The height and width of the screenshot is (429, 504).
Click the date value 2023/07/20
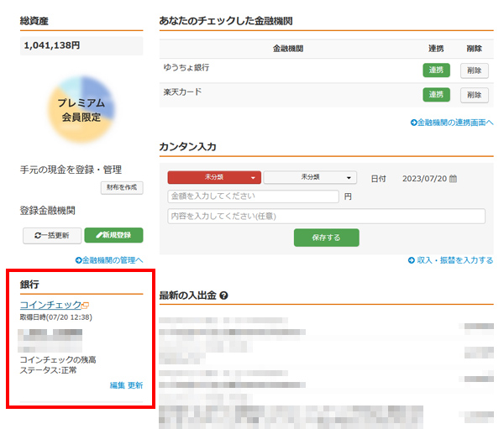pyautogui.click(x=424, y=179)
